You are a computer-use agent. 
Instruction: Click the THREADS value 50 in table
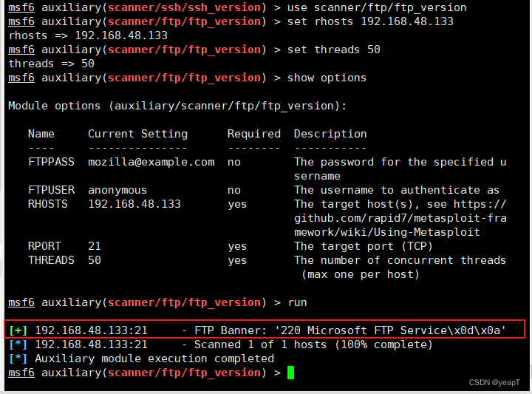point(95,260)
